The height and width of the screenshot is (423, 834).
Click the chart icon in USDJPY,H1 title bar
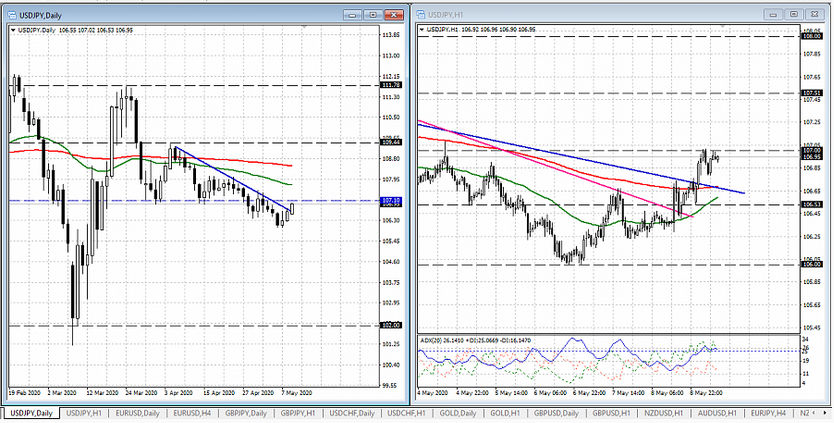[421, 14]
